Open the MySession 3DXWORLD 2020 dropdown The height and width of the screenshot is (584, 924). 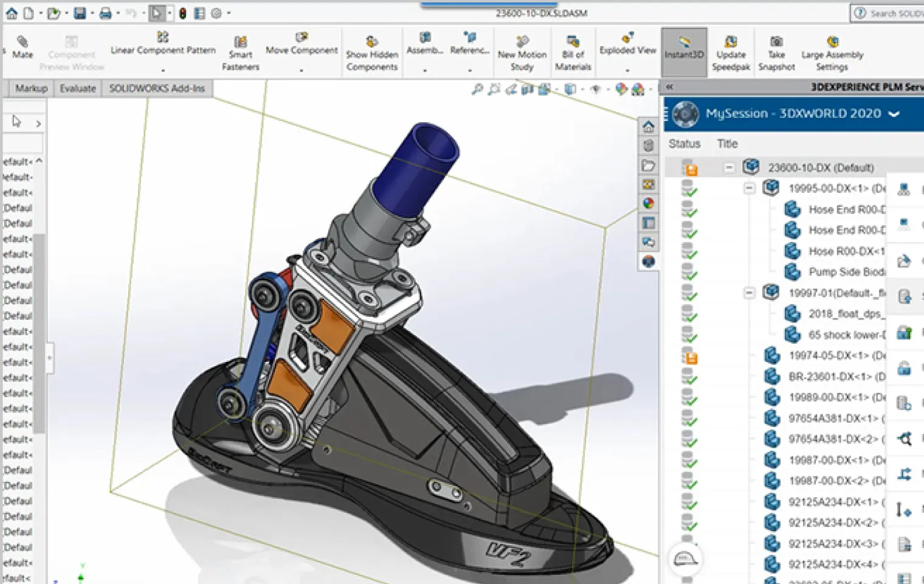coord(894,114)
